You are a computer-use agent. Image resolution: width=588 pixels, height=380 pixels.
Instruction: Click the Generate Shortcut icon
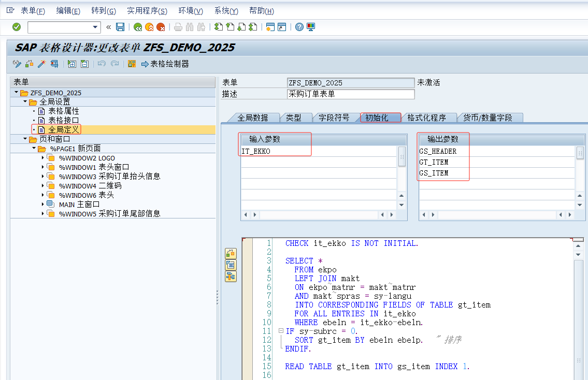[282, 27]
